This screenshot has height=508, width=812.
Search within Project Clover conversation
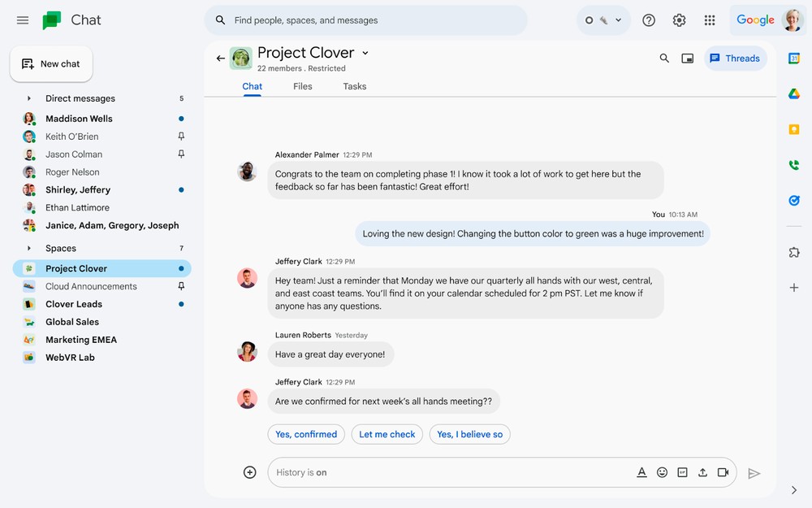coord(664,59)
